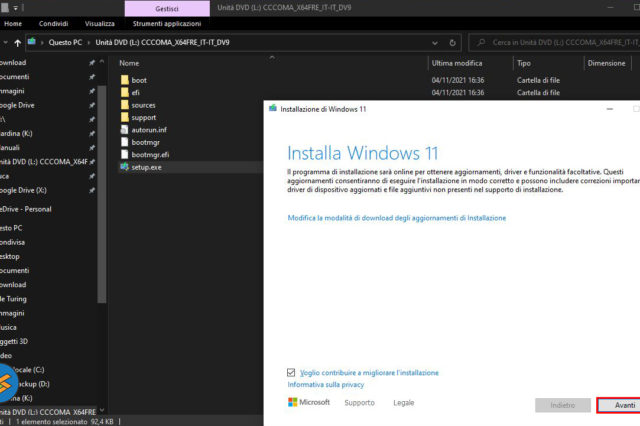Select the autorun.inf file icon
This screenshot has height=426, width=640.
[124, 129]
